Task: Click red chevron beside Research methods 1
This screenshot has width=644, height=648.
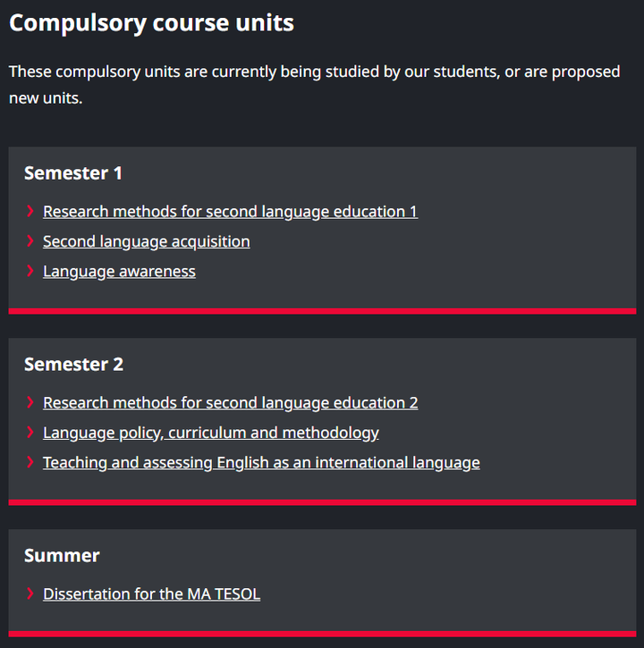Action: [30, 211]
